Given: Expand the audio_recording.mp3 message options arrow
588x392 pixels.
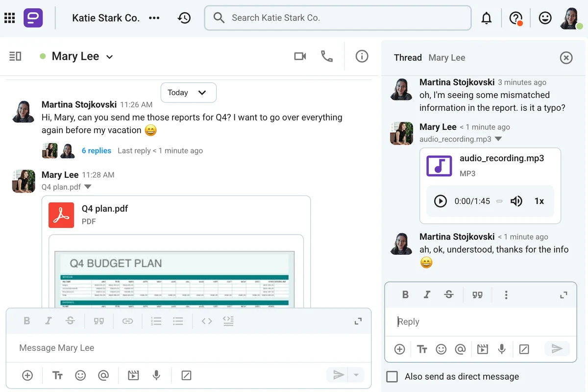Looking at the screenshot, I should click(498, 139).
